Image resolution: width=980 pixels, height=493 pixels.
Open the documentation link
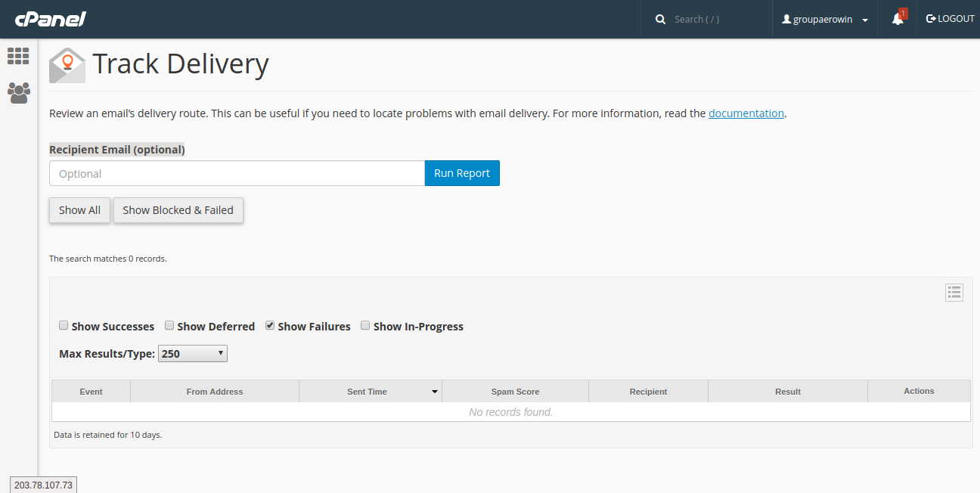[x=746, y=113]
